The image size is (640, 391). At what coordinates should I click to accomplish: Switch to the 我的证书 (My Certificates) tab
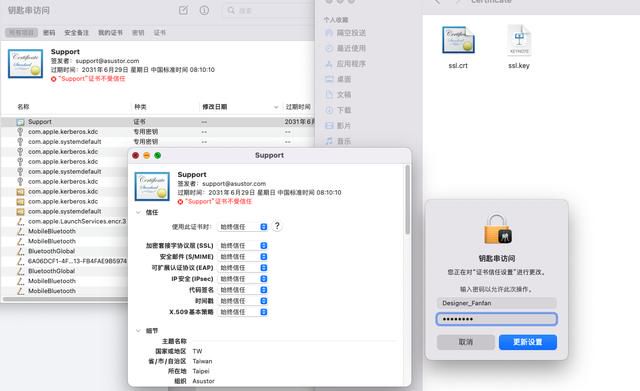(110, 33)
